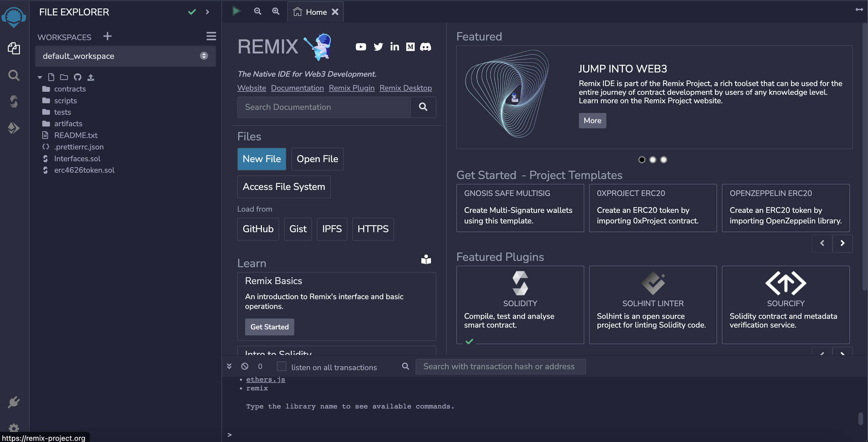Screen dimensions: 868x442
Task: Switch to the Home tab
Action: coord(316,12)
